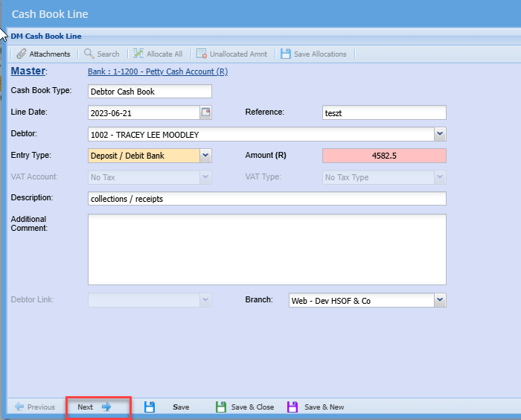The width and height of the screenshot is (521, 420).
Task: Click the green Save & Close icon
Action: click(x=221, y=407)
